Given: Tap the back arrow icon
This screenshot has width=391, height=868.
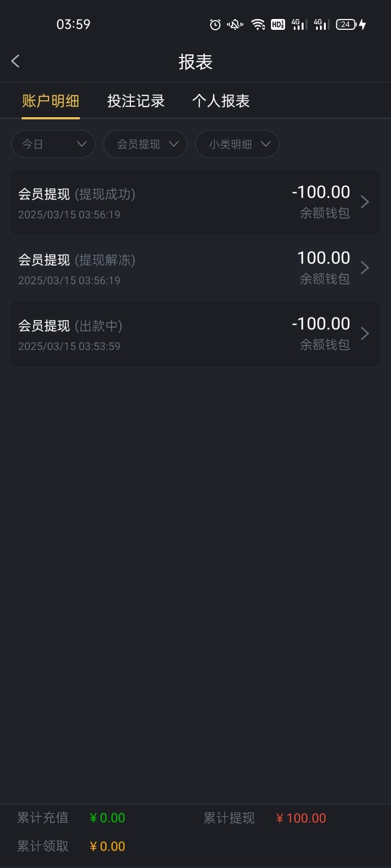Looking at the screenshot, I should (x=16, y=61).
